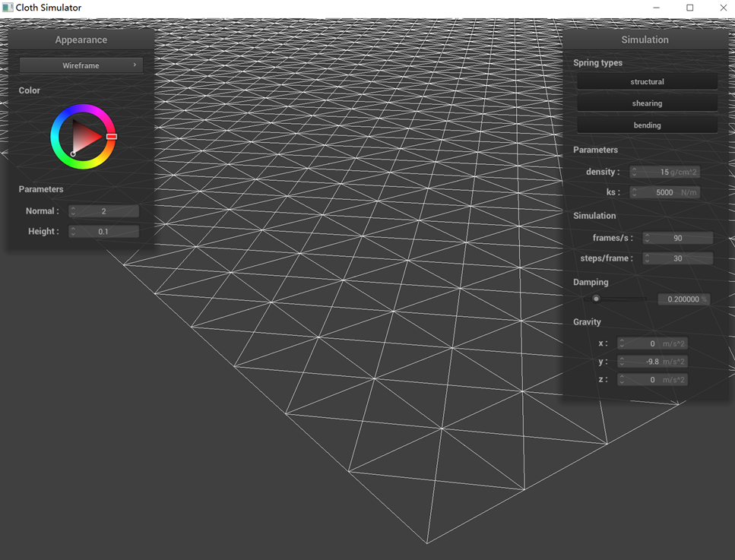Click the Cloth Simulator app icon
Screen dimensions: 735x560
pos(8,8)
